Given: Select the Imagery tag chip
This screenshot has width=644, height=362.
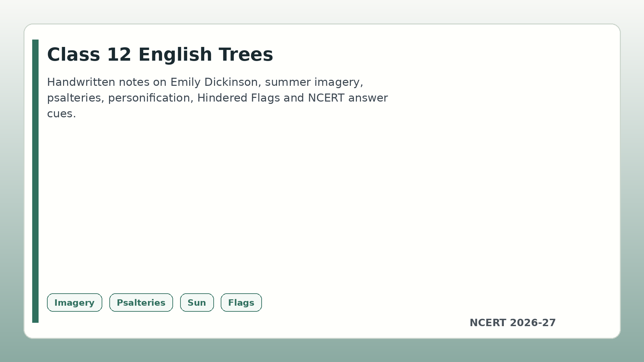Looking at the screenshot, I should coord(74,302).
